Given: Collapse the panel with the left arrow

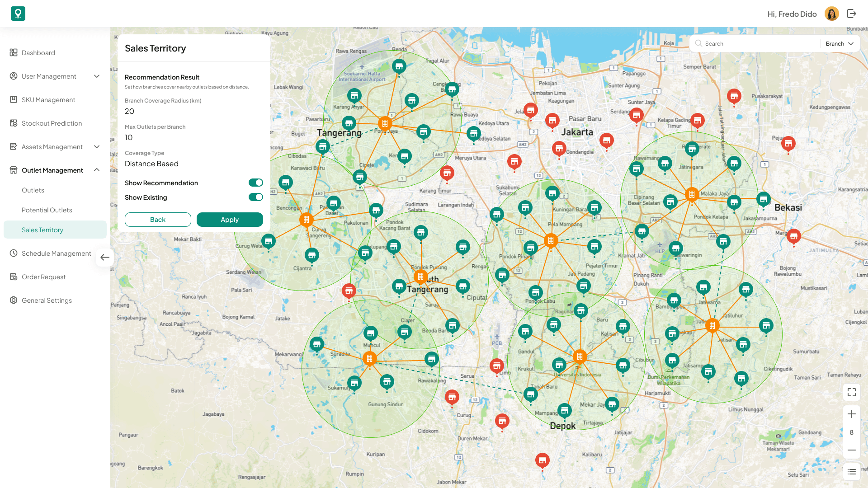Looking at the screenshot, I should 105,258.
